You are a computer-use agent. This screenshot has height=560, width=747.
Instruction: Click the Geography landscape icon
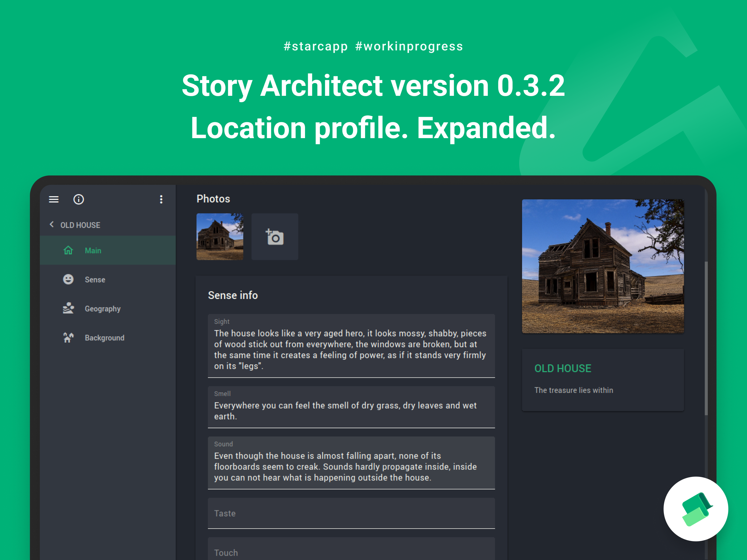tap(68, 308)
